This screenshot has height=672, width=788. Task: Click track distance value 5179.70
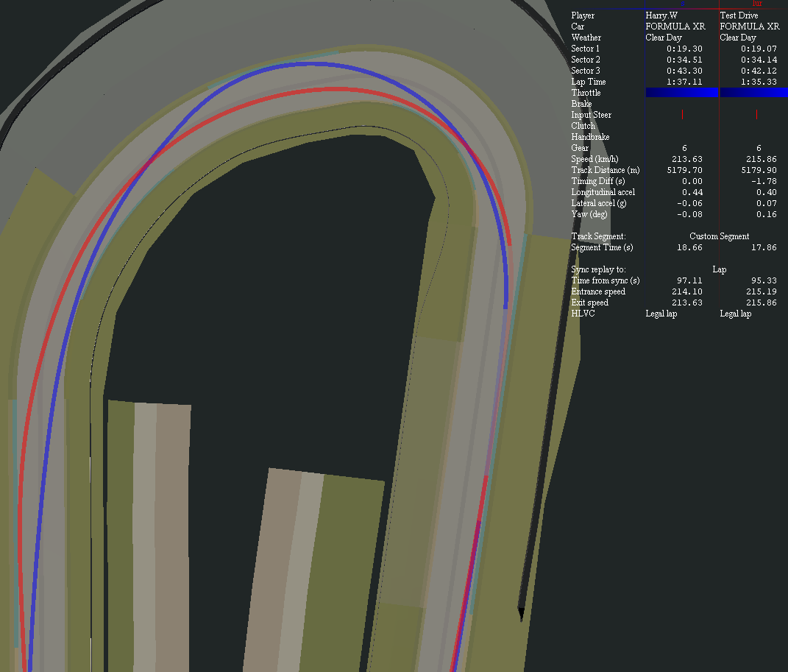click(684, 170)
